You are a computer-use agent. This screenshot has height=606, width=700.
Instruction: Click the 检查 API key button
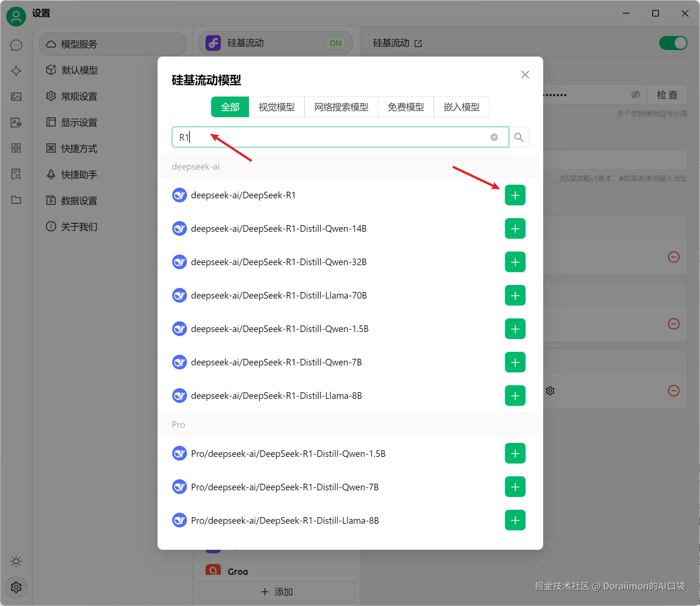coord(667,95)
